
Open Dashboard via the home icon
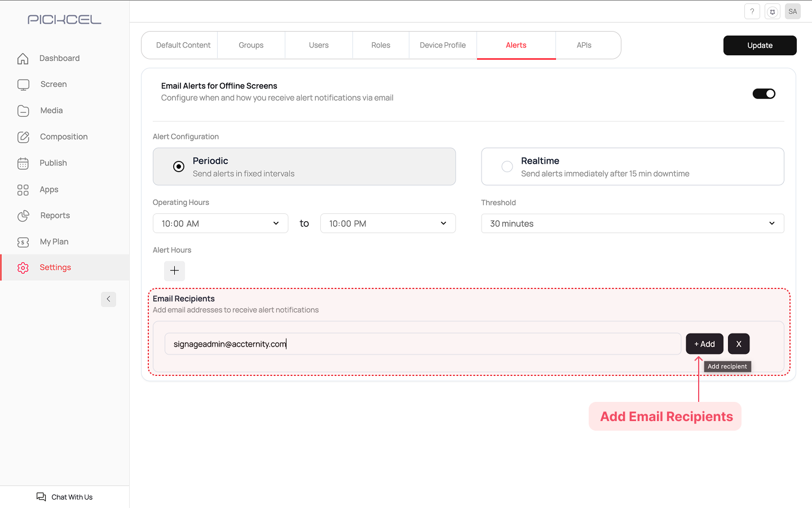[23, 59]
